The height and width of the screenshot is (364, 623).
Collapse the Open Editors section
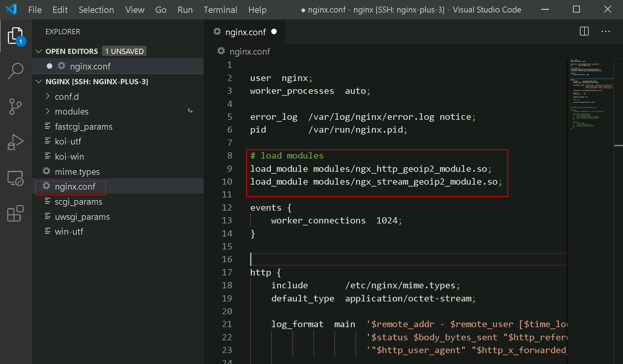coord(39,51)
